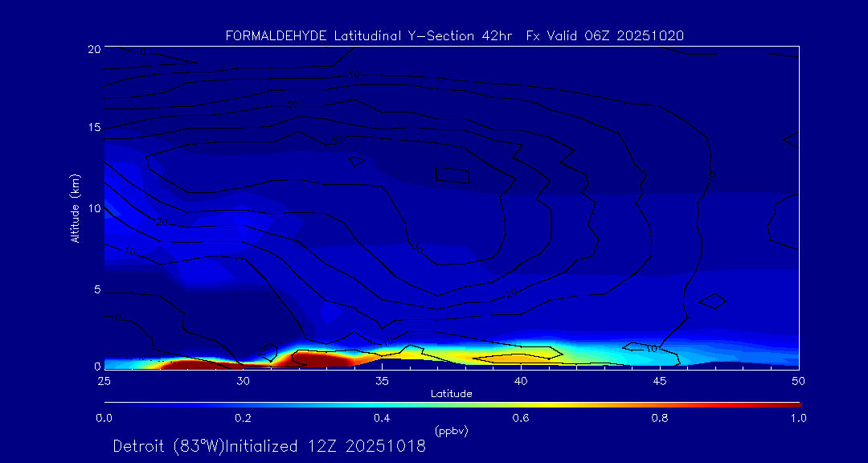
Task: Click the small diamond contour near latitude 47
Action: pos(712,301)
